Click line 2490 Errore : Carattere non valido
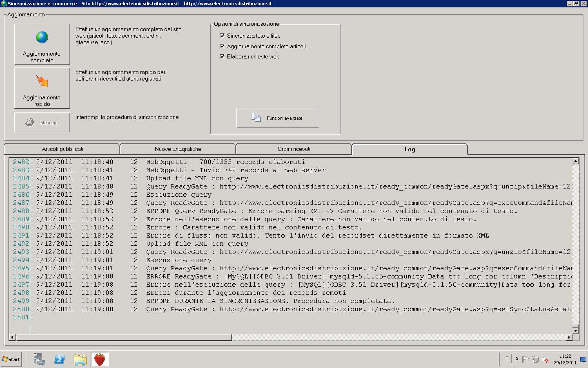The width and height of the screenshot is (588, 368). 254,227
